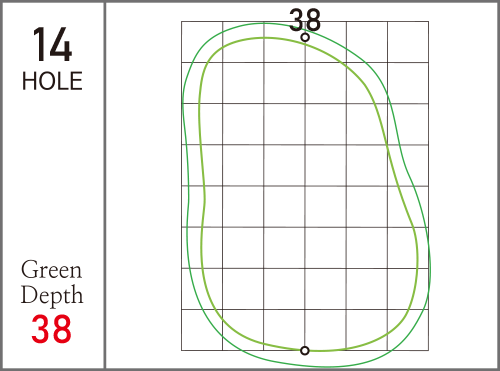This screenshot has height=371, width=500.
Task: Click the top-left grid cell
Action: (x=202, y=42)
